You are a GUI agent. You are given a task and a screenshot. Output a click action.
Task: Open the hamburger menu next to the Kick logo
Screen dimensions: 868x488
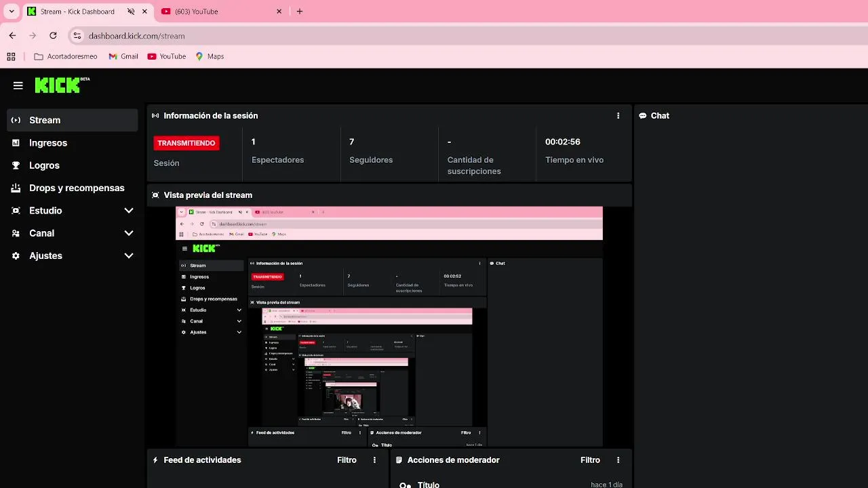(x=18, y=85)
